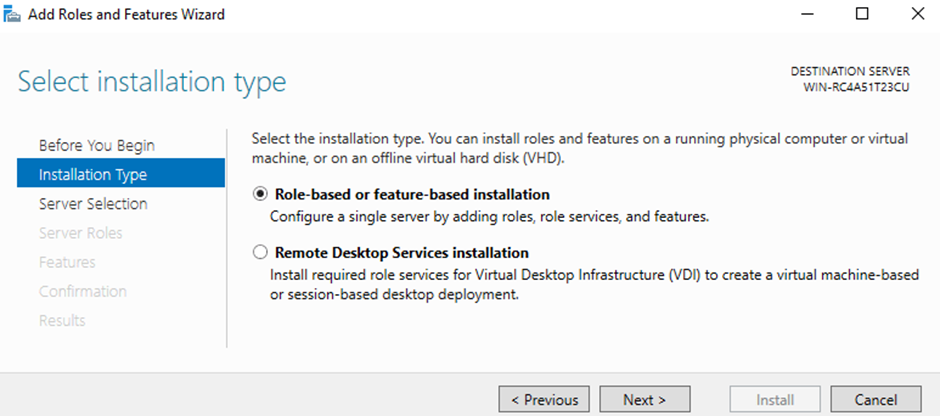Click the destination server name WIN-RC4A51T23CU
940x416 pixels.
tap(856, 87)
